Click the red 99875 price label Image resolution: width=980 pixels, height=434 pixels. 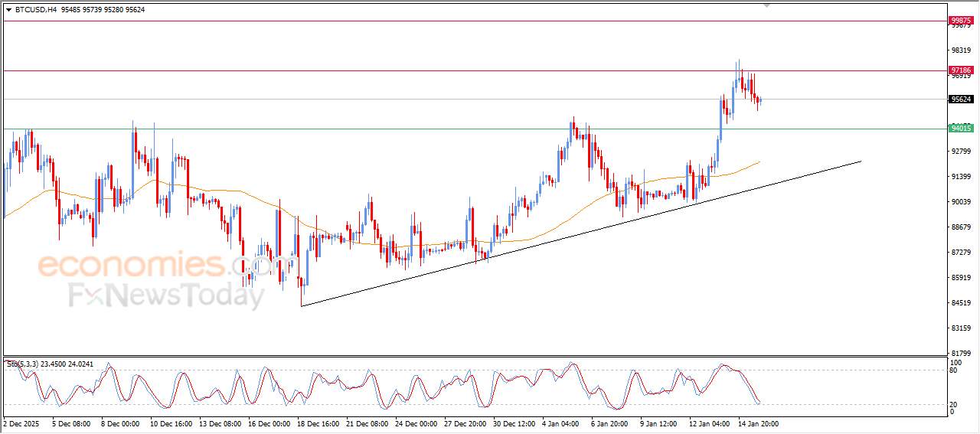pos(960,21)
